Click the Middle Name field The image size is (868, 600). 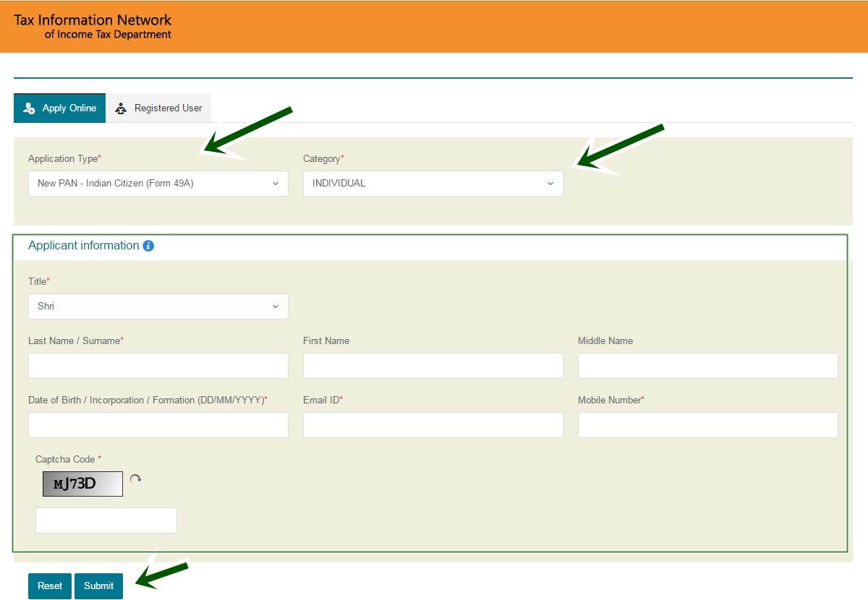[x=707, y=365]
